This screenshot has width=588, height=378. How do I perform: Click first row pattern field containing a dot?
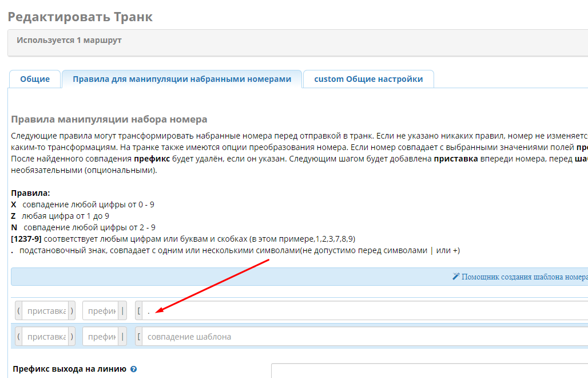coord(366,311)
